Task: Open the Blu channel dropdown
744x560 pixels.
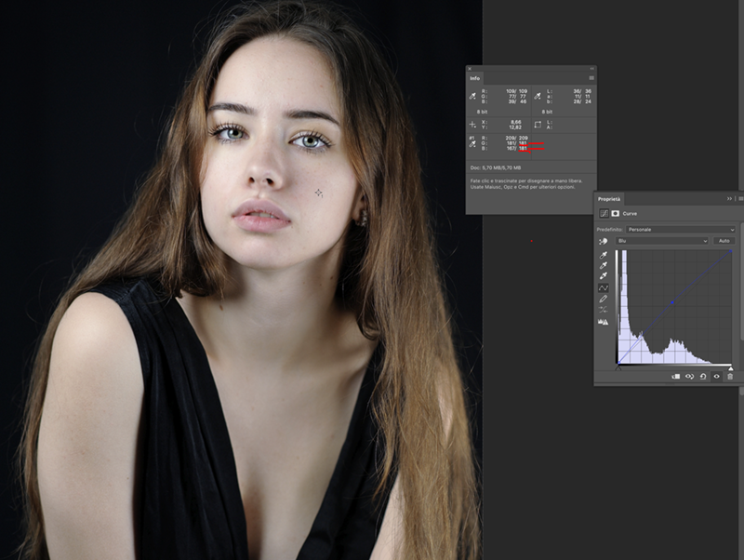Action: (x=662, y=241)
